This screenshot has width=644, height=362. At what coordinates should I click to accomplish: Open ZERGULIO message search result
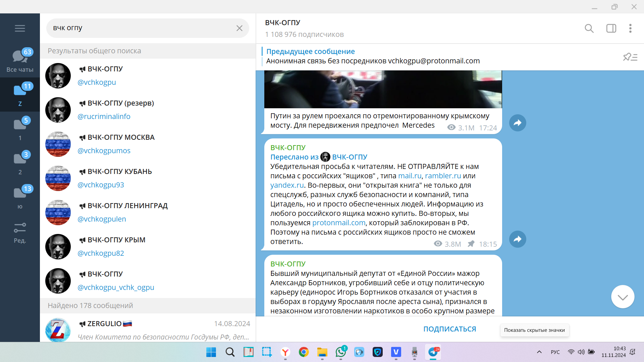tap(148, 328)
